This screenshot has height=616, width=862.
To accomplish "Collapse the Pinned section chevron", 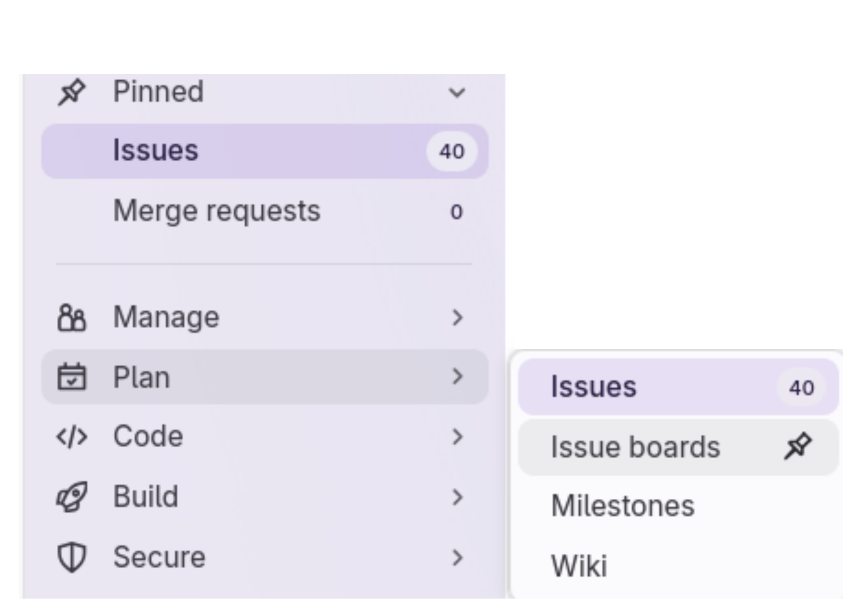I will [457, 92].
